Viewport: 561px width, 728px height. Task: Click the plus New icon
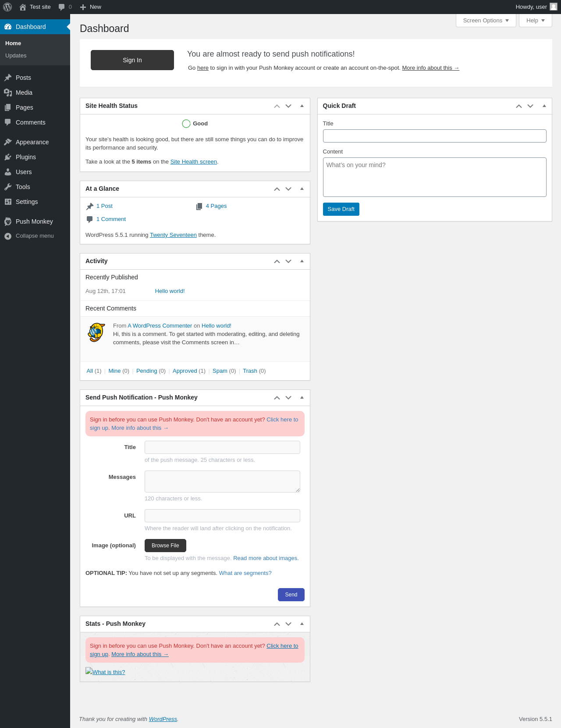83,7
